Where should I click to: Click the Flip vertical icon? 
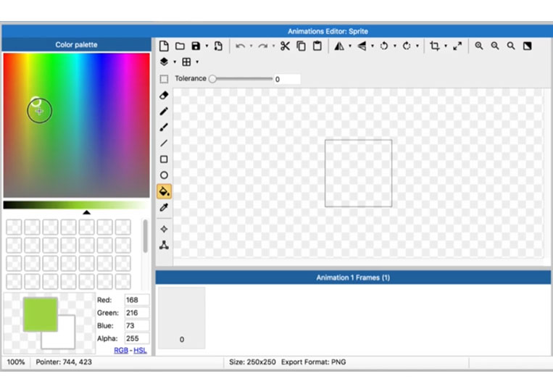click(x=362, y=46)
